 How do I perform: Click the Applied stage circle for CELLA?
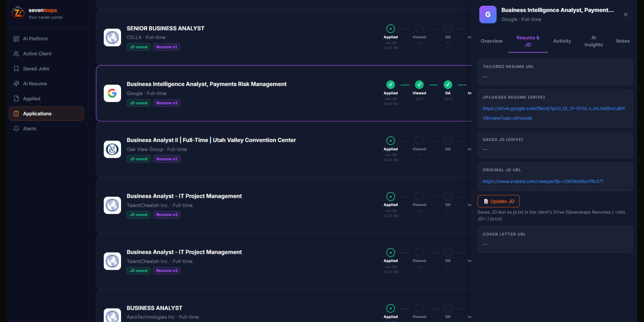point(391,29)
